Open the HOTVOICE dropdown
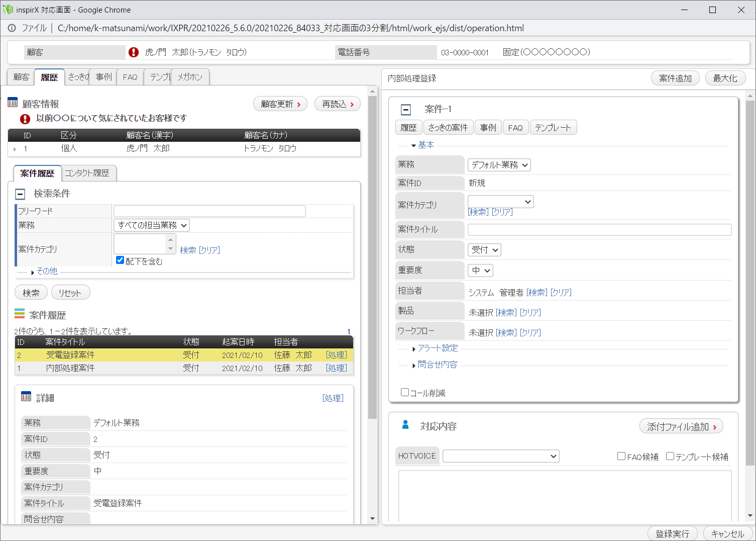756x541 pixels. (501, 456)
